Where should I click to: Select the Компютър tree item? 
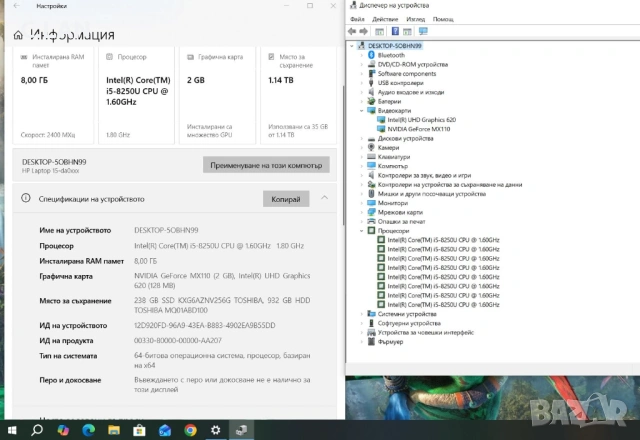(393, 166)
